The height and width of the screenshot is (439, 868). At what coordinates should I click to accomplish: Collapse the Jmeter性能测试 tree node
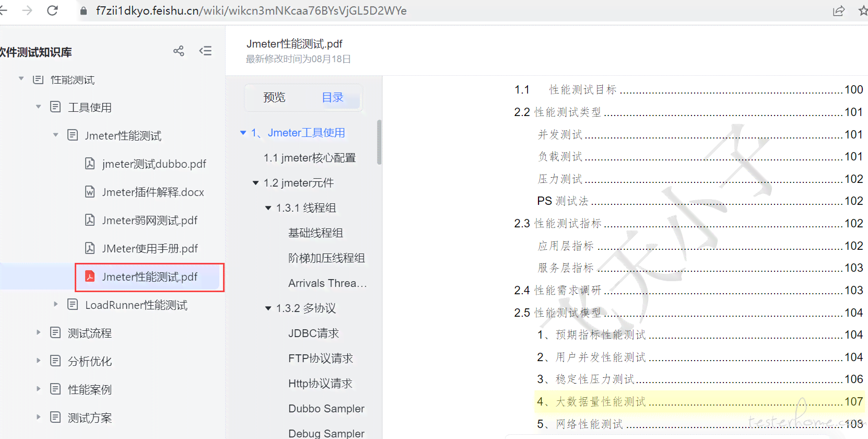pyautogui.click(x=56, y=135)
